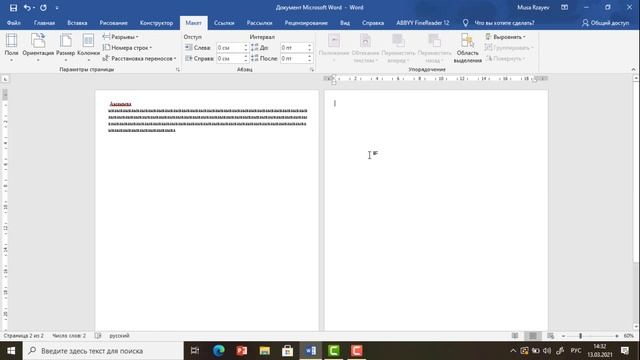Click the proofing spell-check status icon
The height and width of the screenshot is (360, 640).
pyautogui.click(x=98, y=336)
